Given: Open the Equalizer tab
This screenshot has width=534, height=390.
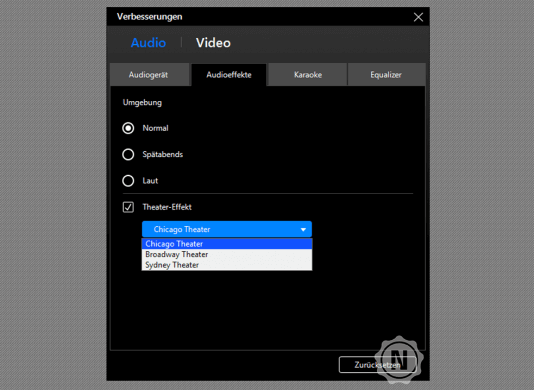Looking at the screenshot, I should coord(386,75).
